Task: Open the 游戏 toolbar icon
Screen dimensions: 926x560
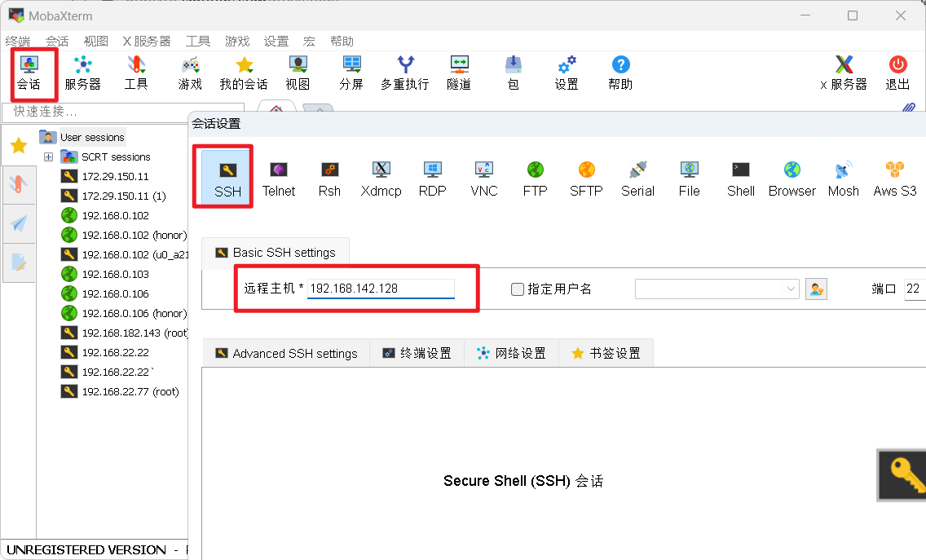Action: (190, 74)
